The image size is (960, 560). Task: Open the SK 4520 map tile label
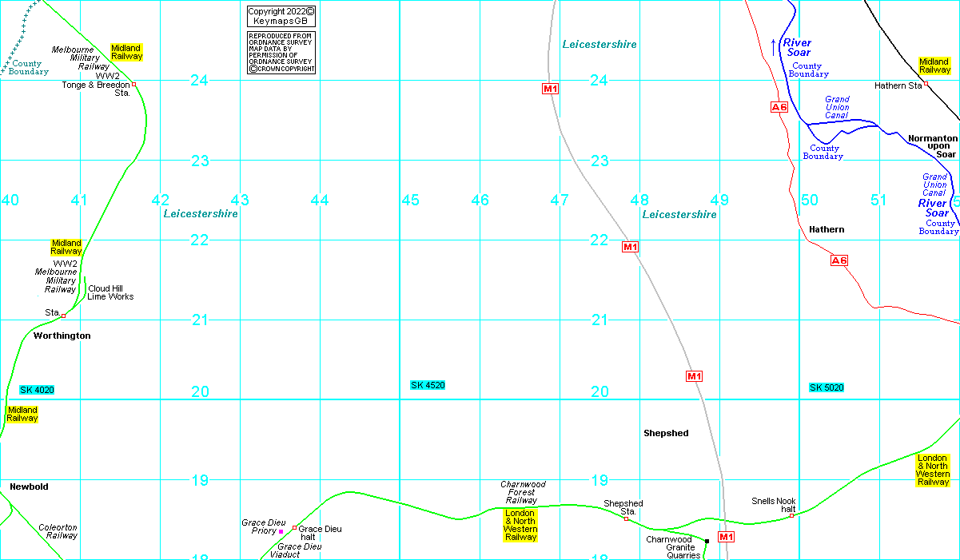428,385
